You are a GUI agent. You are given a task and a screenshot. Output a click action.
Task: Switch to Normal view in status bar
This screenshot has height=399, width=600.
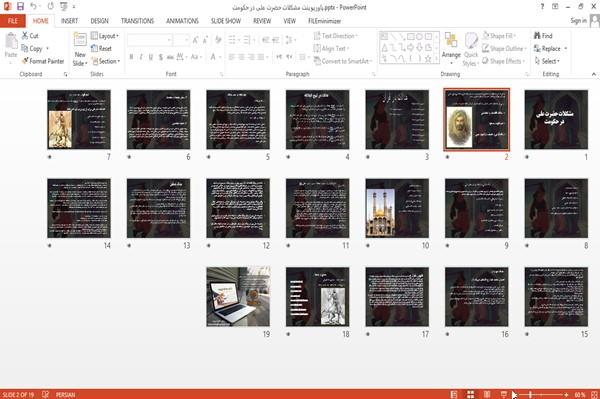coord(454,394)
